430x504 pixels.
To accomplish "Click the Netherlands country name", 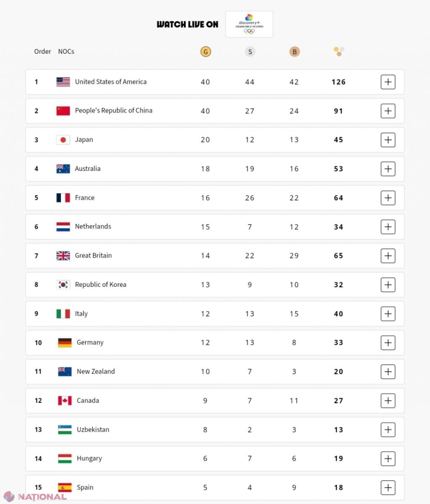I will pos(93,227).
